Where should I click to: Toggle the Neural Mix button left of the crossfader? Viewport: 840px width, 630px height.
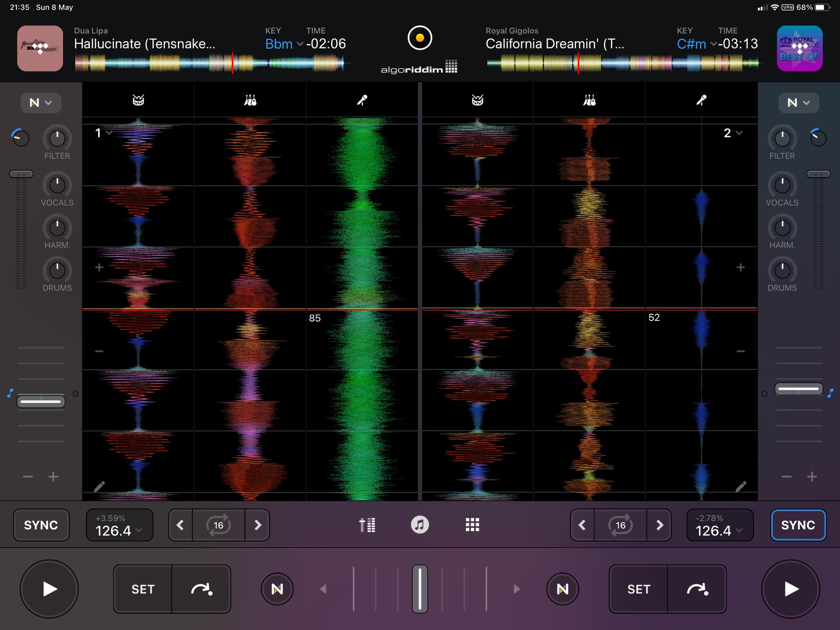(x=277, y=589)
